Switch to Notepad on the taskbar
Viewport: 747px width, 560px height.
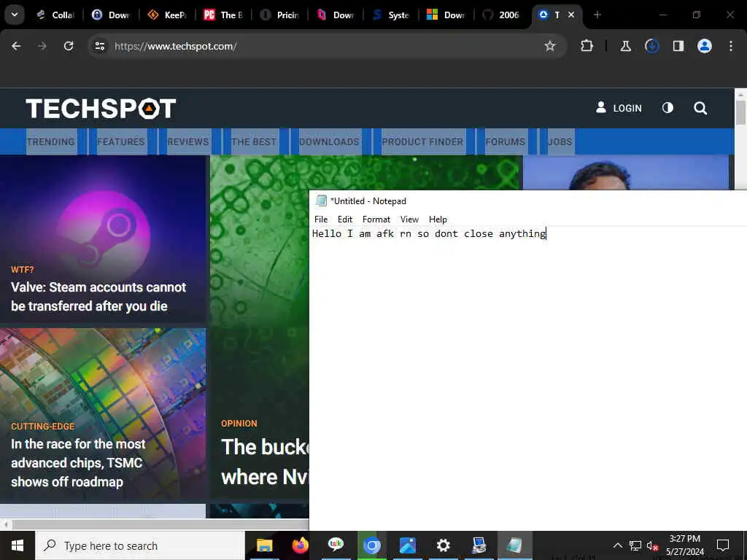[x=514, y=545]
